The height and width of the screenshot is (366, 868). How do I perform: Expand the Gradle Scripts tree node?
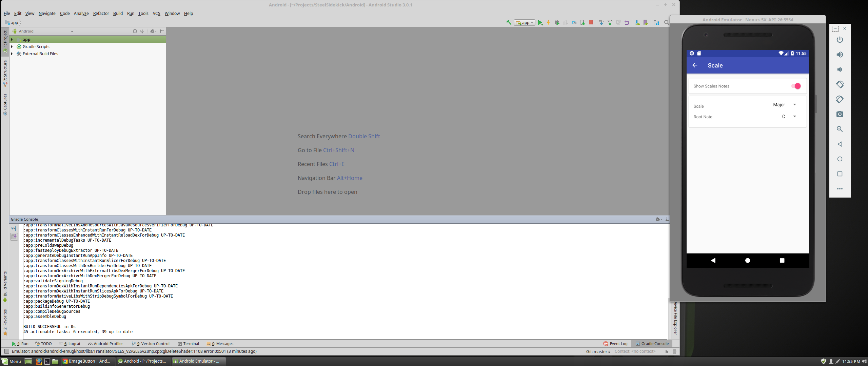click(12, 47)
